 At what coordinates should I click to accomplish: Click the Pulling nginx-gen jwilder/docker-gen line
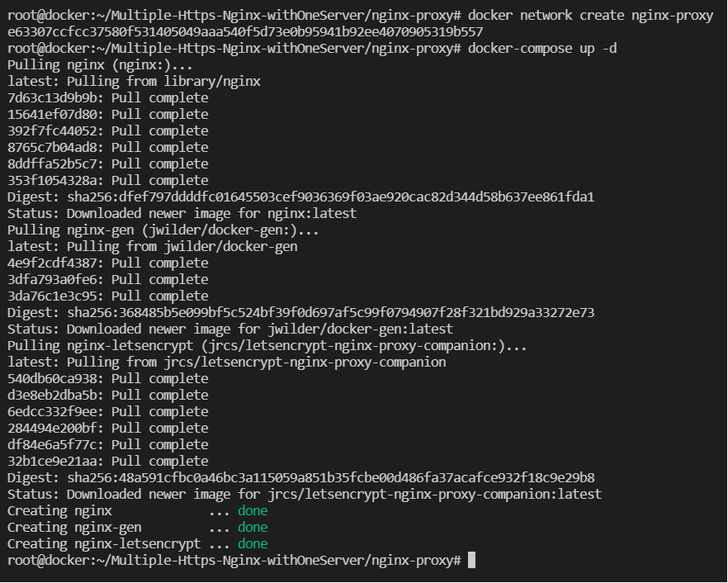163,230
